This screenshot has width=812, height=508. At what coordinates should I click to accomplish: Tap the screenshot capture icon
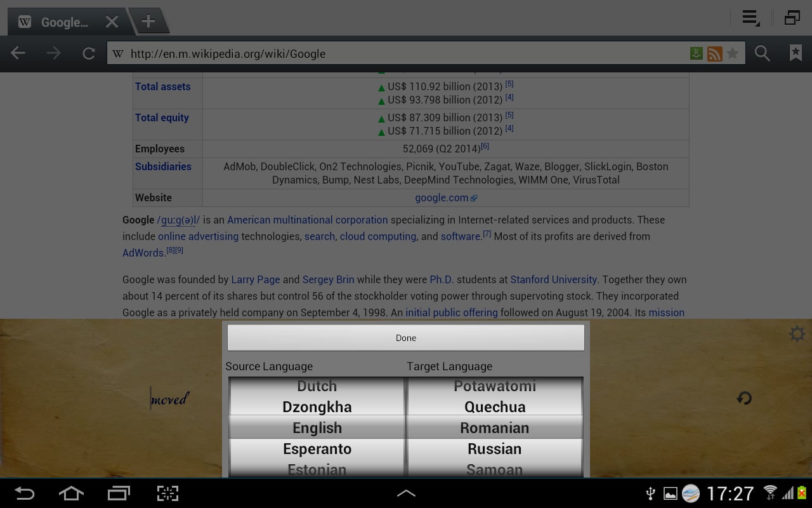(167, 493)
